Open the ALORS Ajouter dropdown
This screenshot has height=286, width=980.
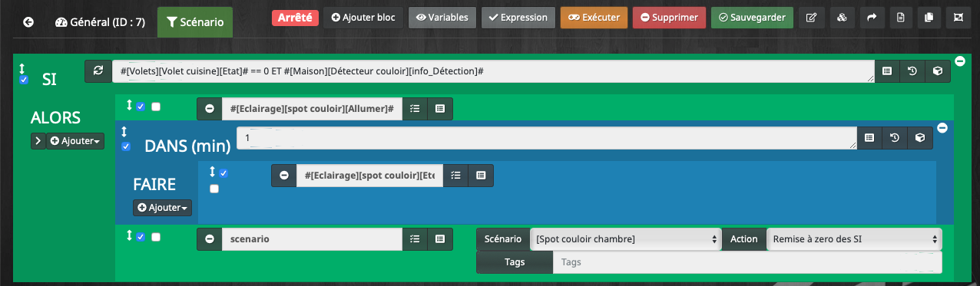point(75,141)
